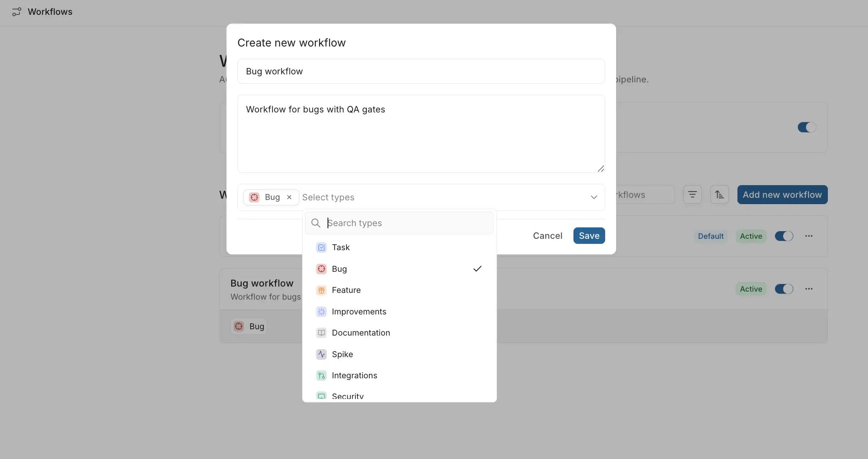Cancel creating the workflow
868x459 pixels.
[x=547, y=236]
